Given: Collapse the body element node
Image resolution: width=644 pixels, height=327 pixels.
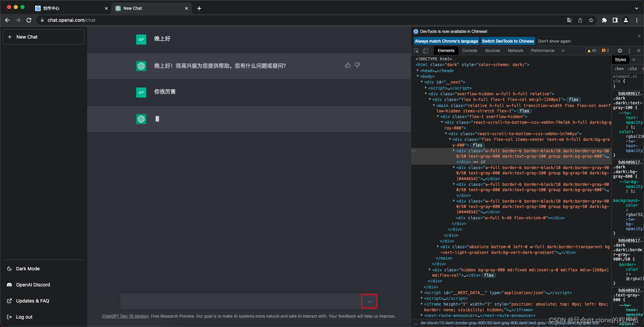Looking at the screenshot, I should (418, 76).
